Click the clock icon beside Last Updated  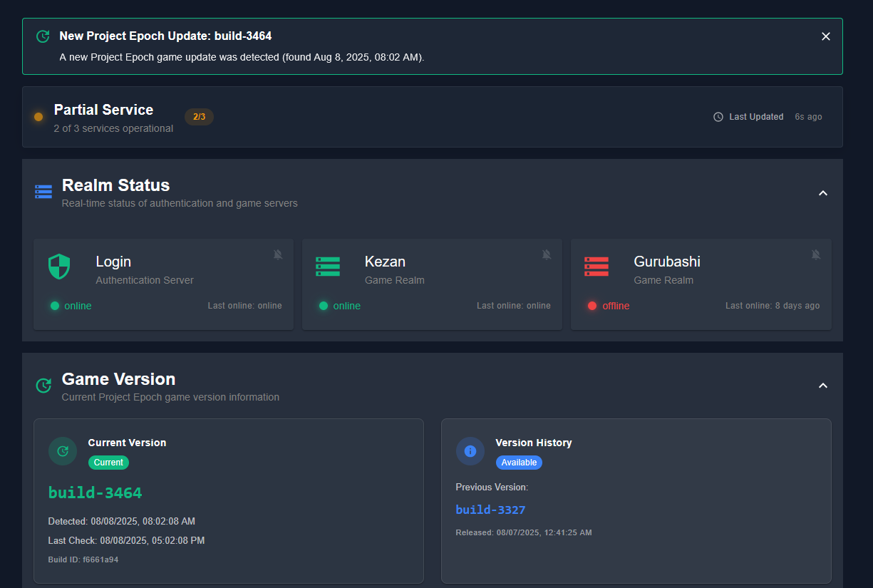pos(718,117)
